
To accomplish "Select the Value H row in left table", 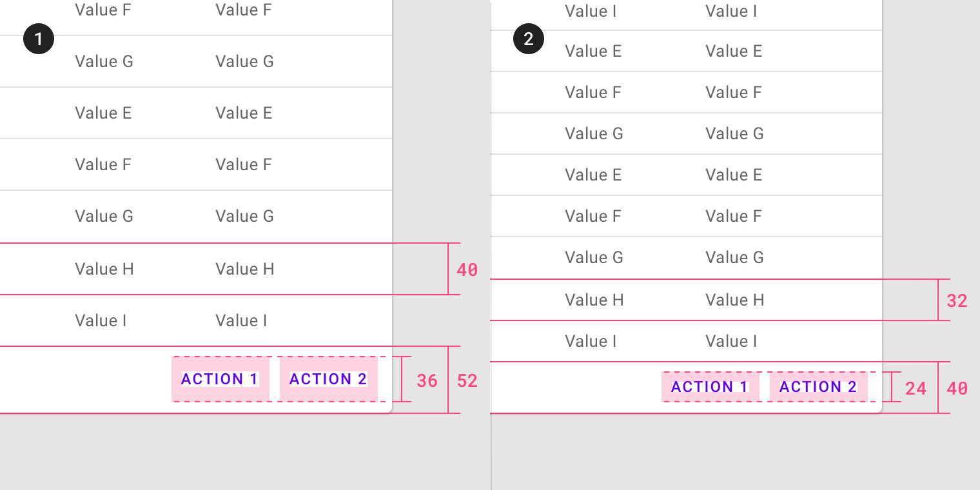I will 196,269.
